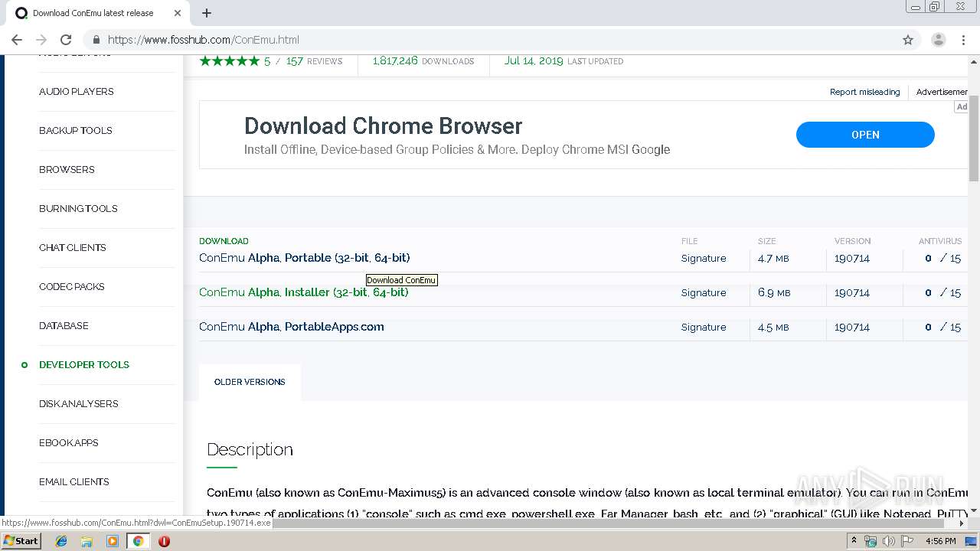Click the Jul 14, 2019 last updated date
Image resolution: width=980 pixels, height=551 pixels.
(x=534, y=61)
